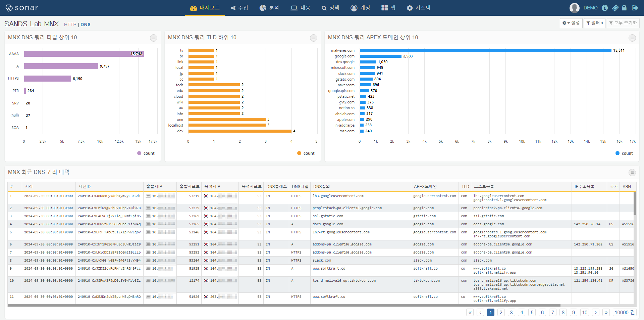
Task: Click the table horizontal scrollbar
Action: 284,305
